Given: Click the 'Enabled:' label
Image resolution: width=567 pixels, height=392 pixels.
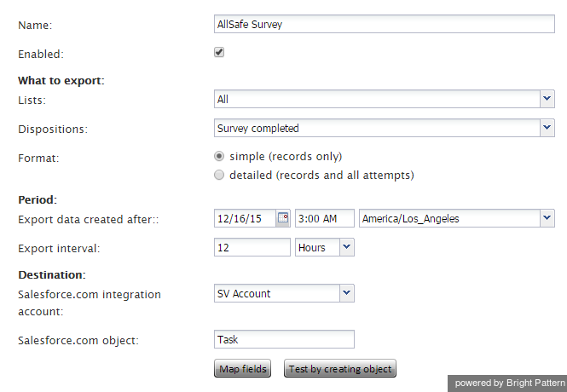Looking at the screenshot, I should [x=41, y=55].
